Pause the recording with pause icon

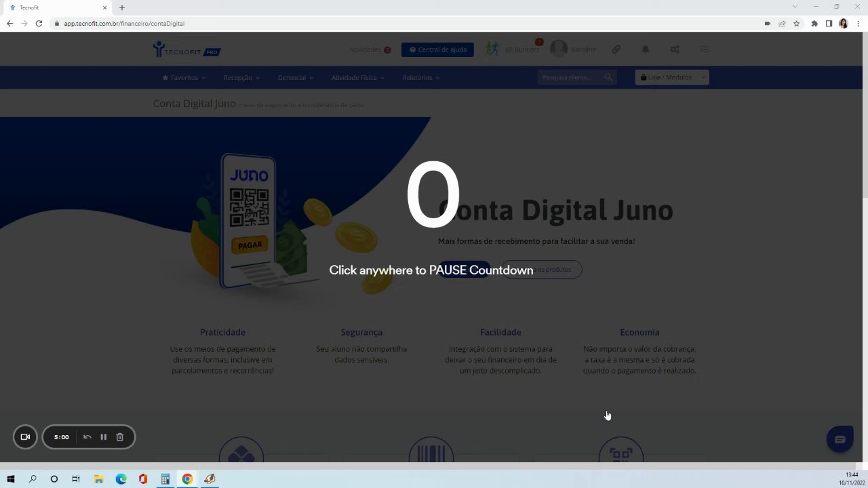(104, 437)
